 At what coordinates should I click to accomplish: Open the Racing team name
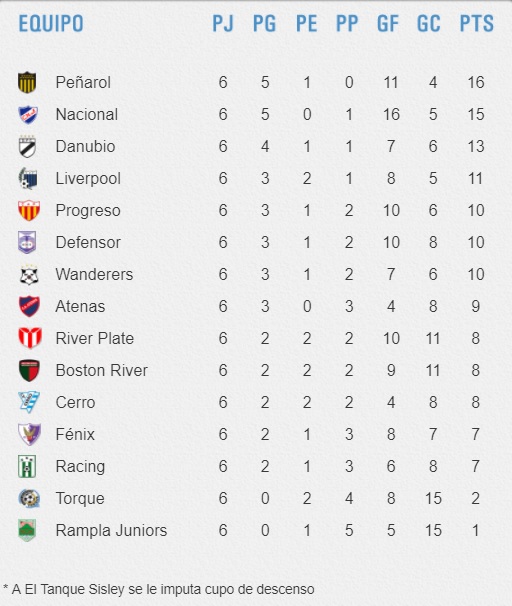point(80,467)
